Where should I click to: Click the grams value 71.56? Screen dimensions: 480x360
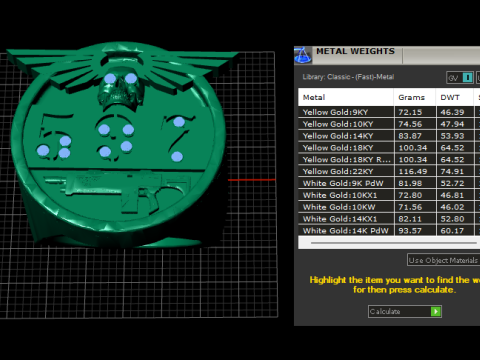click(410, 207)
